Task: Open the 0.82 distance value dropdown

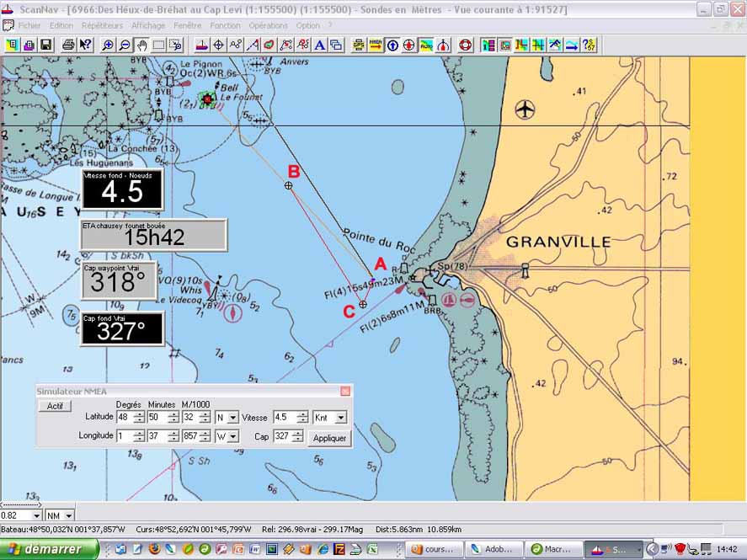Action: 36,515
